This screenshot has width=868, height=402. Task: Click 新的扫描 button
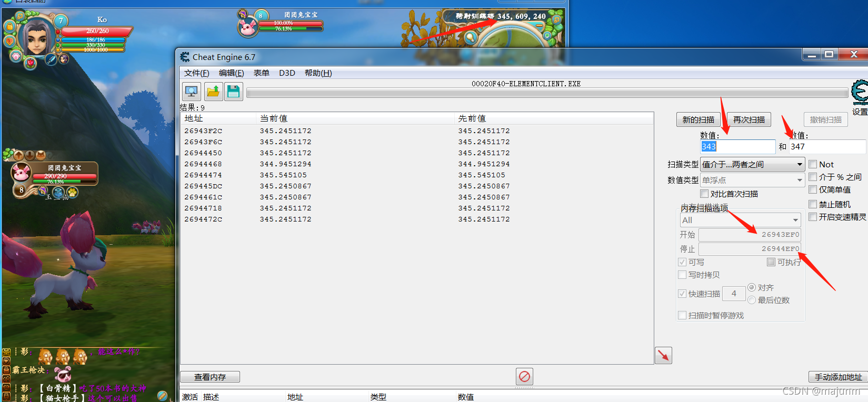point(699,119)
